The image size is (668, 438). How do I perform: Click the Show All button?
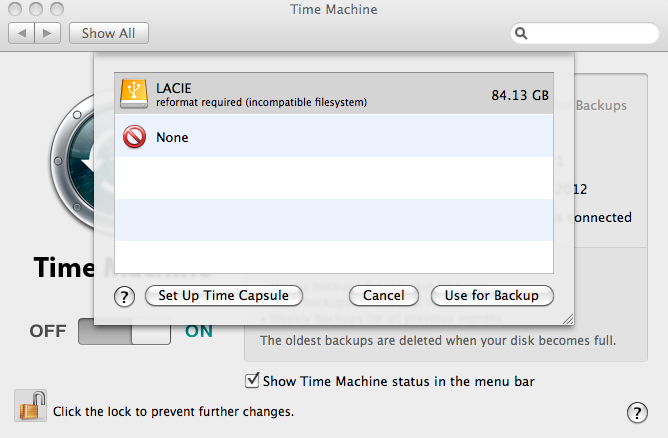click(x=108, y=33)
